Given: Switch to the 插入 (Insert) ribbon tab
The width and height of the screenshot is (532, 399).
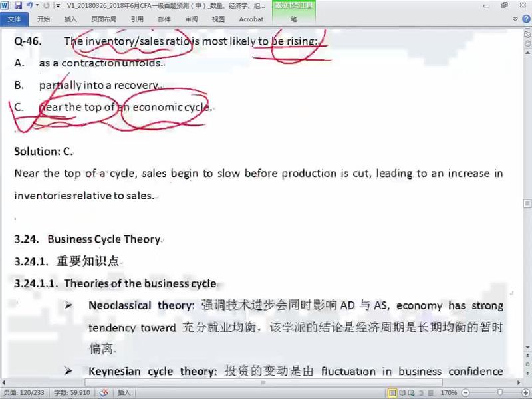Looking at the screenshot, I should click(x=70, y=19).
